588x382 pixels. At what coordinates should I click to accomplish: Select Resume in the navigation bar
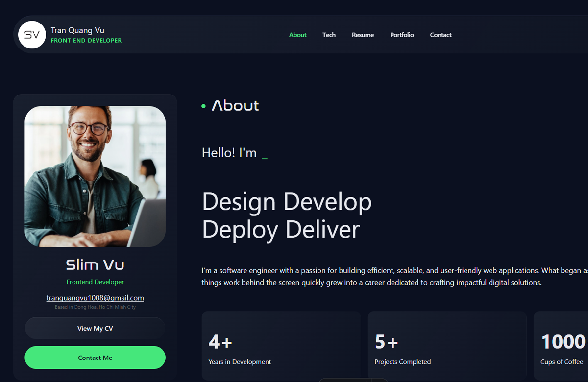(363, 35)
